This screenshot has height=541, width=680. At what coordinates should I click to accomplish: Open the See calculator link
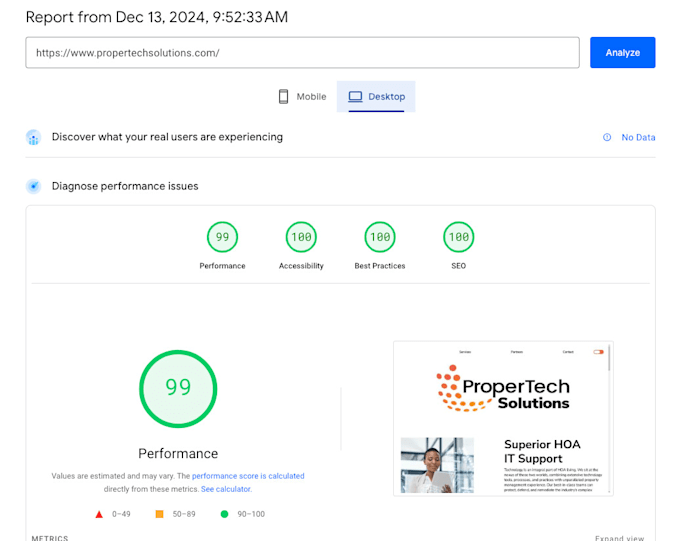[226, 489]
